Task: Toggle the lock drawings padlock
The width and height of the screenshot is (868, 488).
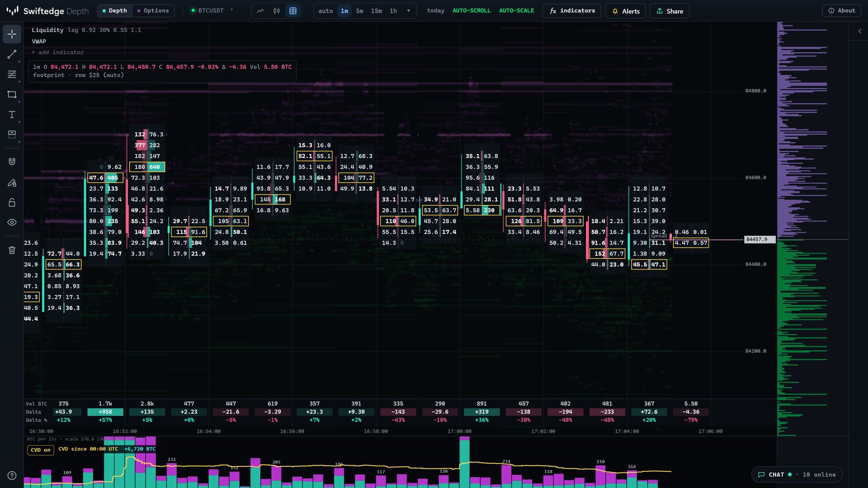Action: [12, 202]
